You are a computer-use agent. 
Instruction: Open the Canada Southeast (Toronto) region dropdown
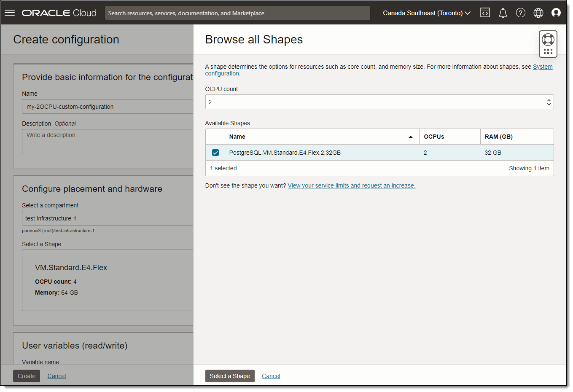426,13
